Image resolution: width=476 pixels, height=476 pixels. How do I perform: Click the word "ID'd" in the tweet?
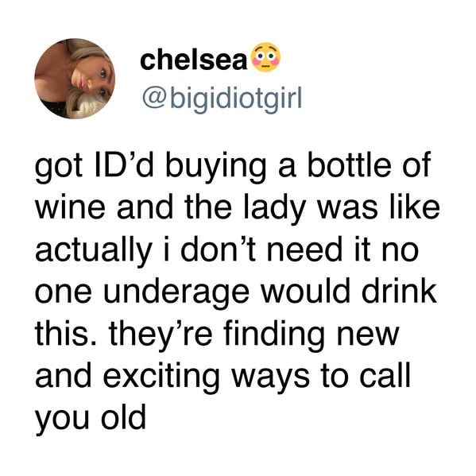[124, 165]
